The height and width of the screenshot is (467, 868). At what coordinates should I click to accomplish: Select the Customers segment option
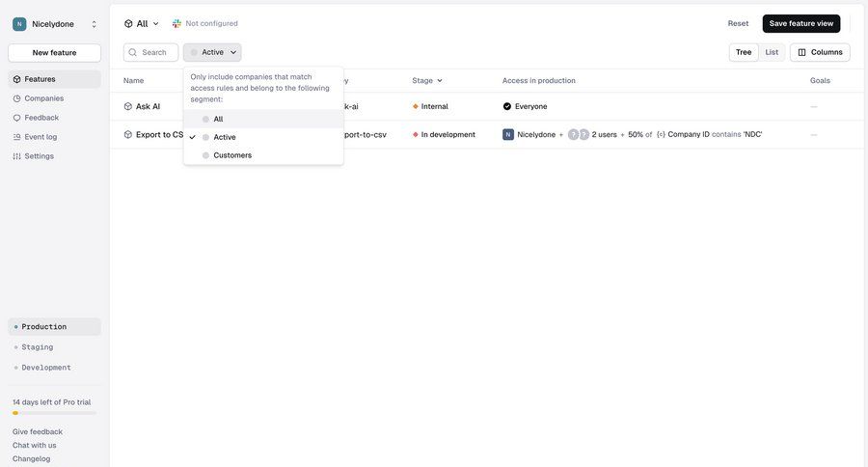(x=263, y=155)
